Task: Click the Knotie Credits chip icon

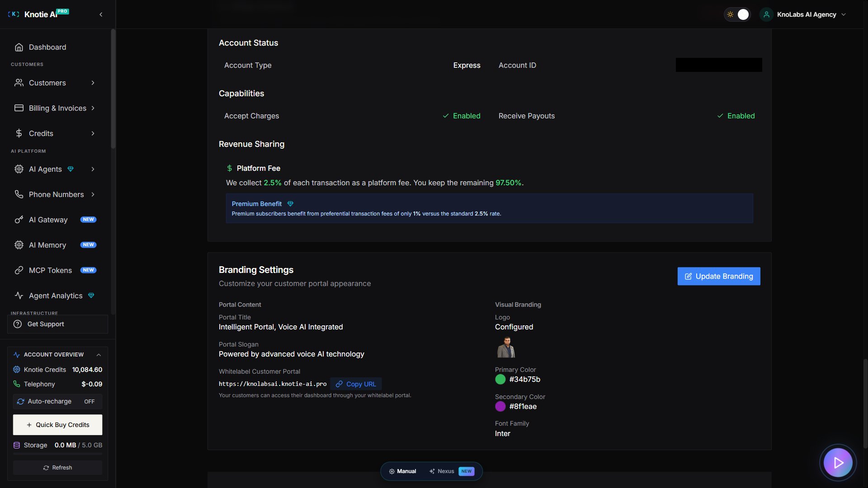Action: 17,370
